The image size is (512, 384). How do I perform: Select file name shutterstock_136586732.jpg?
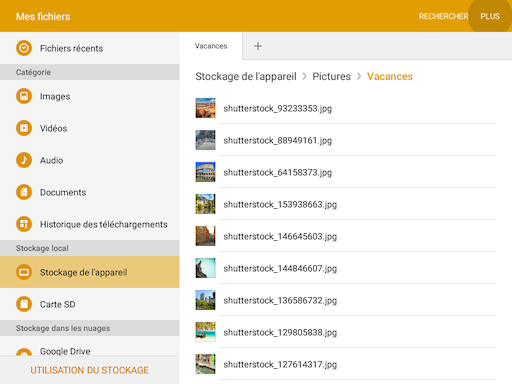pyautogui.click(x=280, y=301)
